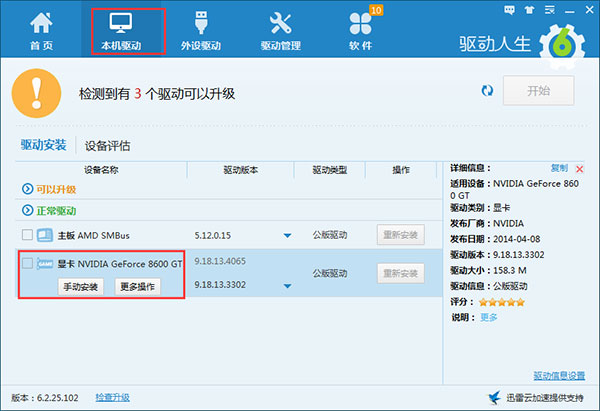
Task: Open the main menu icon in title bar
Action: click(x=550, y=10)
